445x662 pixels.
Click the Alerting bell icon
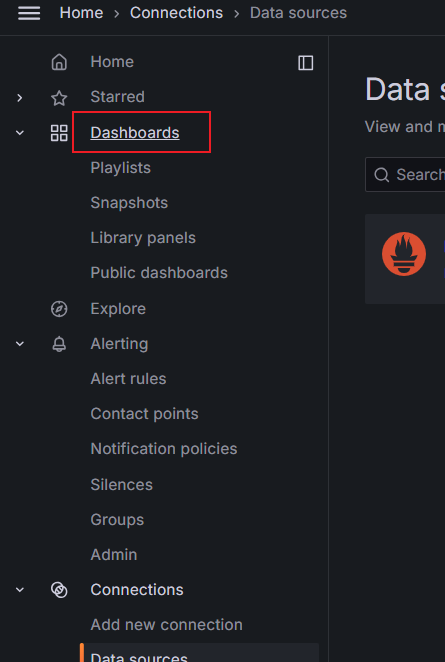(x=59, y=344)
